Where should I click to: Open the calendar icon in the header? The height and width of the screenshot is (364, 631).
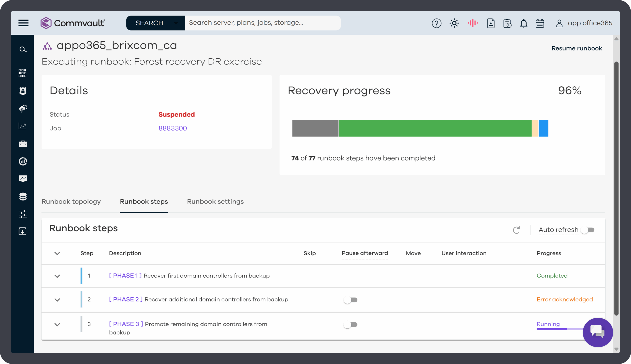point(540,23)
